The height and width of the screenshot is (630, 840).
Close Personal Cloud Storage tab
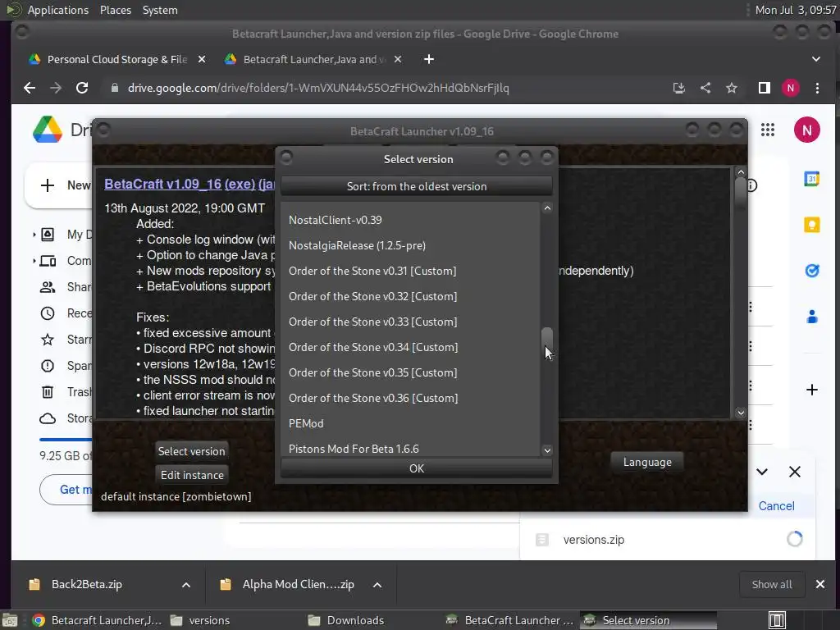click(x=202, y=59)
